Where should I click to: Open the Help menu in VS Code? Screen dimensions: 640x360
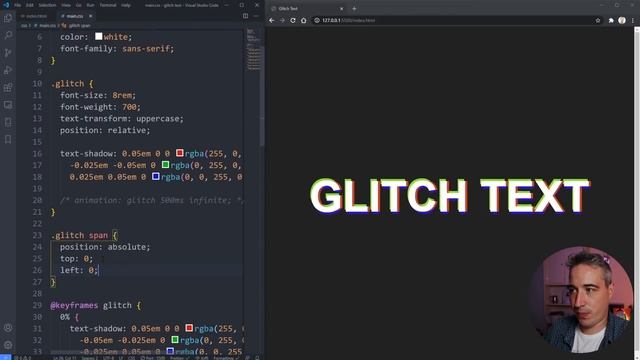coord(126,5)
